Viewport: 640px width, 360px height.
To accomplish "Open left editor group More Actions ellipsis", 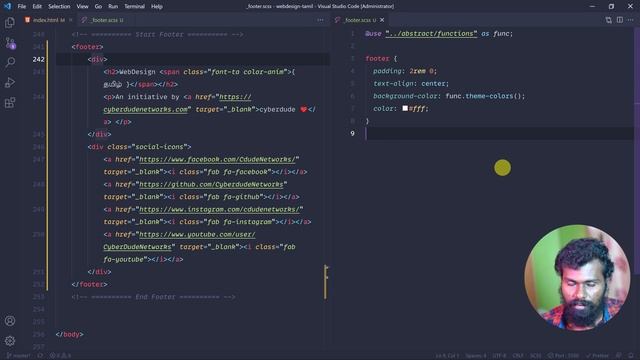I will [320, 20].
